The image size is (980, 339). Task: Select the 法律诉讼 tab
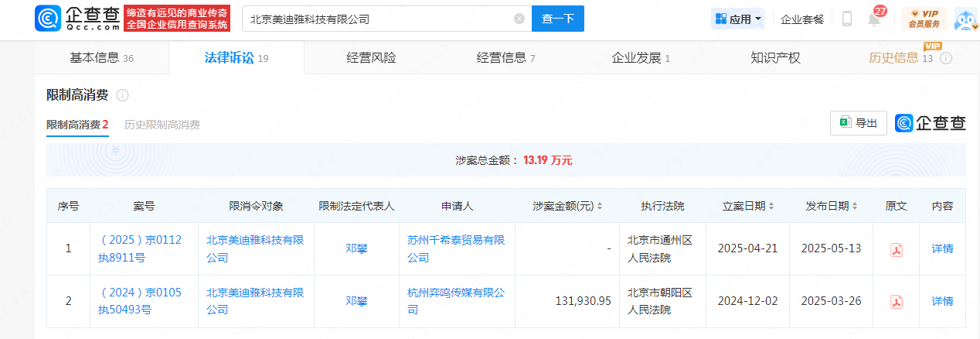[236, 58]
